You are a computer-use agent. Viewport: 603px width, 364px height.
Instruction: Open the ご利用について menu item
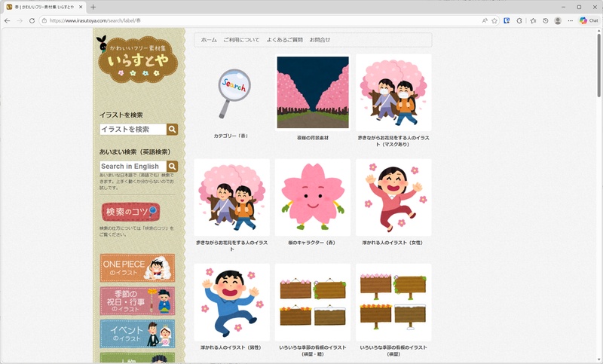pos(241,40)
